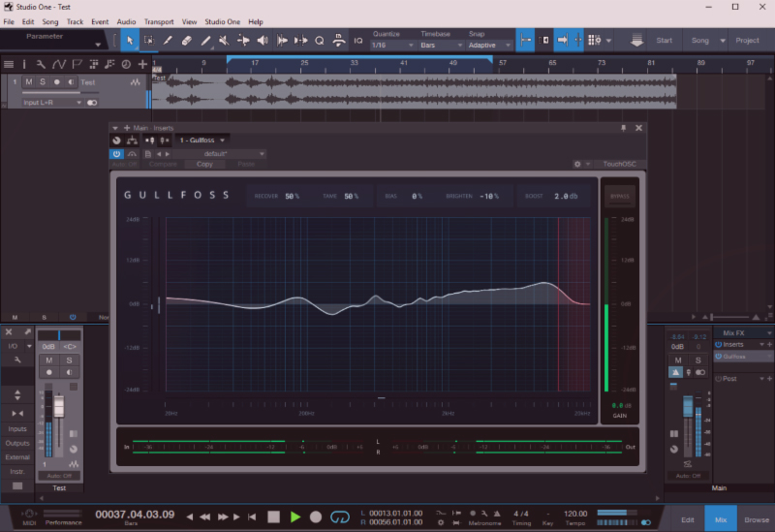Select the Eraser tool
Image resolution: width=775 pixels, height=532 pixels.
(x=187, y=41)
